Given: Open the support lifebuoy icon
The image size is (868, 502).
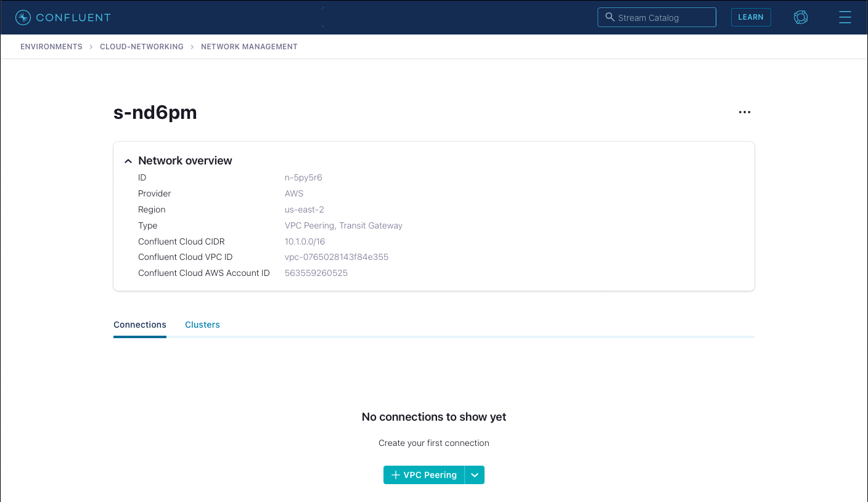Looking at the screenshot, I should pyautogui.click(x=801, y=17).
